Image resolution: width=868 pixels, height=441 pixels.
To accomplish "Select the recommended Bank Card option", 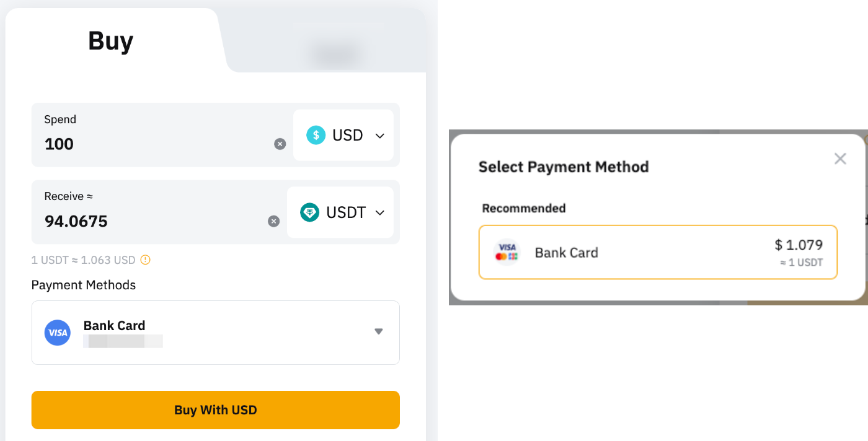I will [657, 252].
